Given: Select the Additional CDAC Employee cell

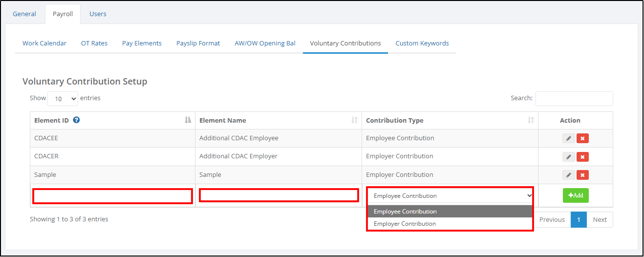Looking at the screenshot, I should click(279, 138).
